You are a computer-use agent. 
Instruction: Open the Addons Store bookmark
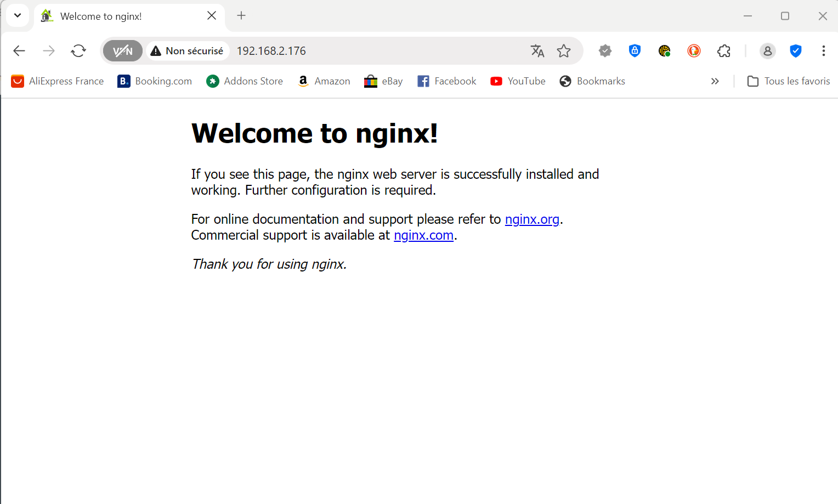(x=245, y=81)
